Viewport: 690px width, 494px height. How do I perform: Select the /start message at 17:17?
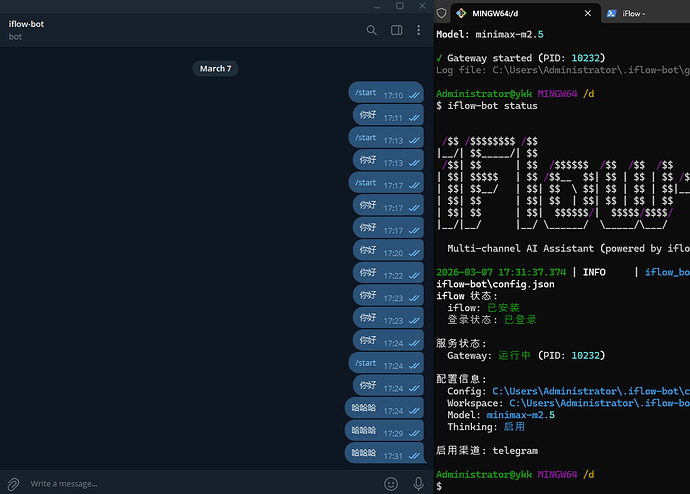pos(386,183)
